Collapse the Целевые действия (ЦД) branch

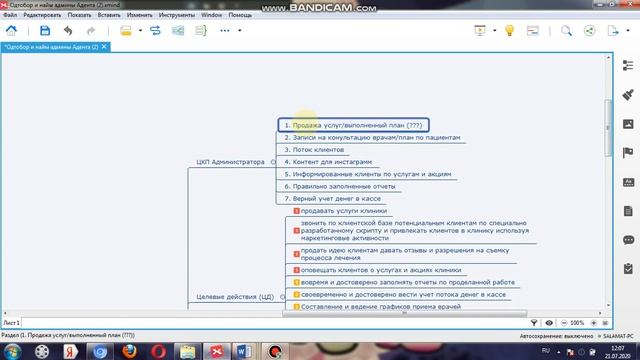[282, 297]
